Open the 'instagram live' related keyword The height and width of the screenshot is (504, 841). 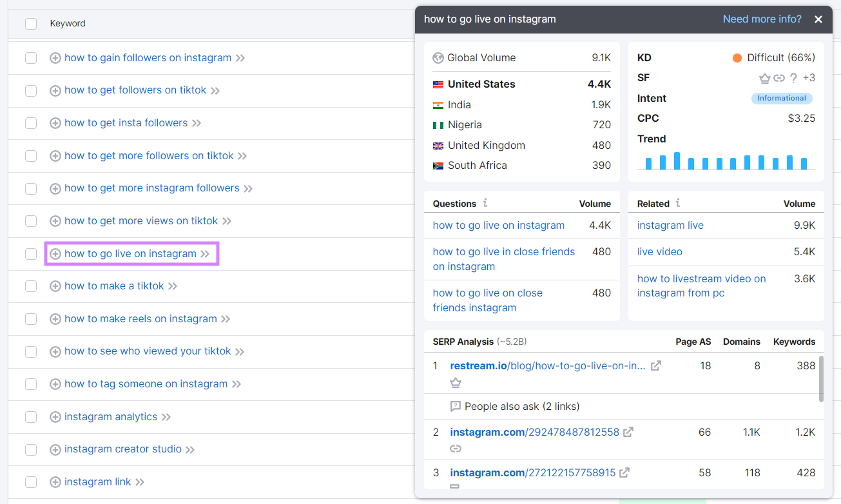coord(670,225)
